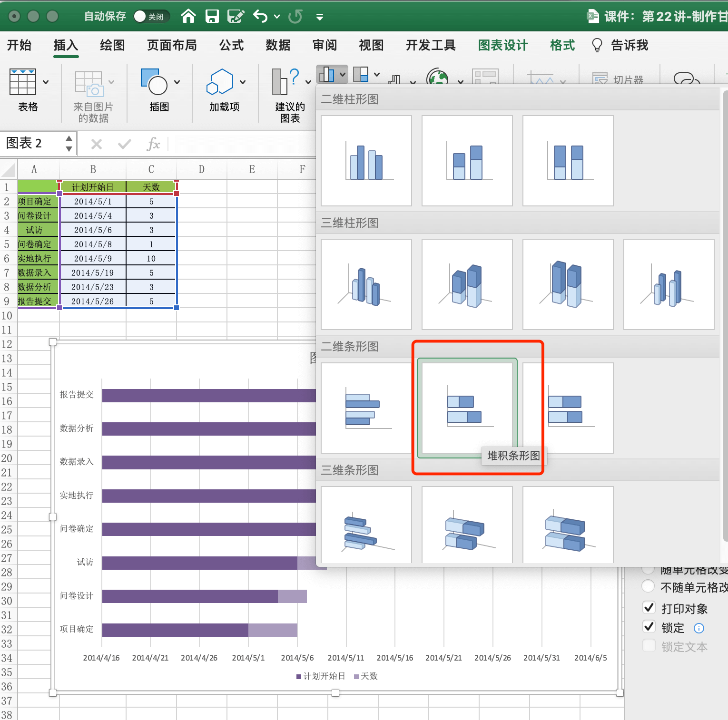
Task: Open the 审阅 tab
Action: tap(325, 45)
